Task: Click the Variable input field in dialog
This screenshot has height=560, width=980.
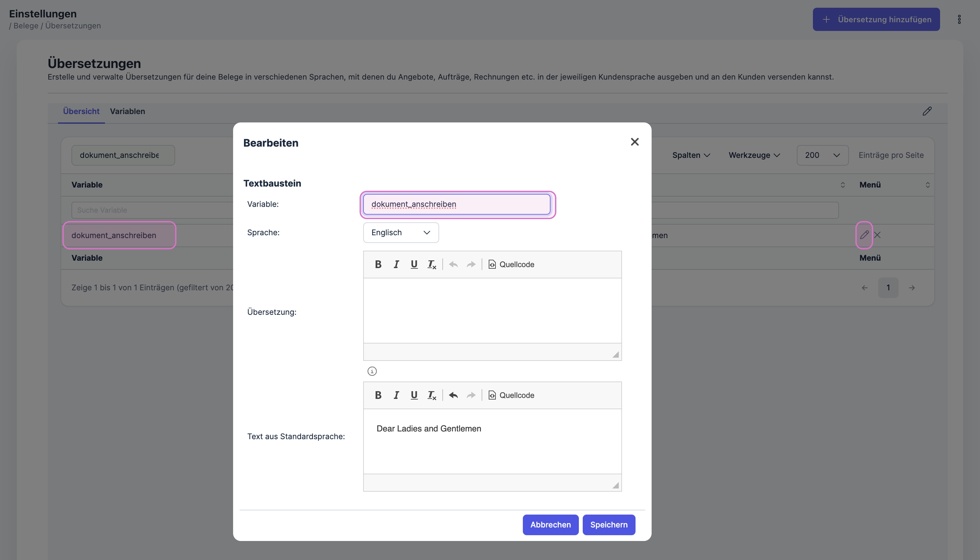Action: pos(457,204)
